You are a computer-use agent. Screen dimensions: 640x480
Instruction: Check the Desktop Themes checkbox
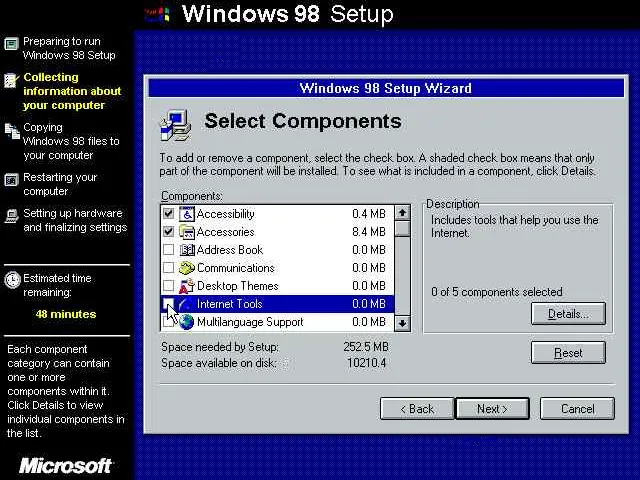(169, 285)
